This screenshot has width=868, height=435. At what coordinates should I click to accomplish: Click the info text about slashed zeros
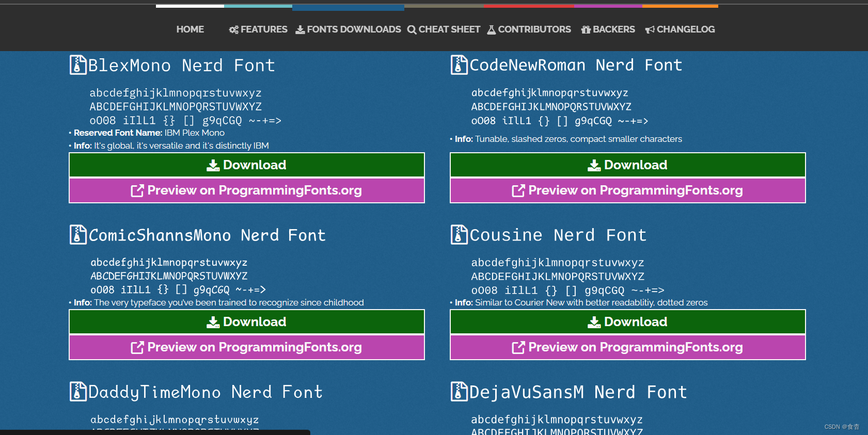579,139
